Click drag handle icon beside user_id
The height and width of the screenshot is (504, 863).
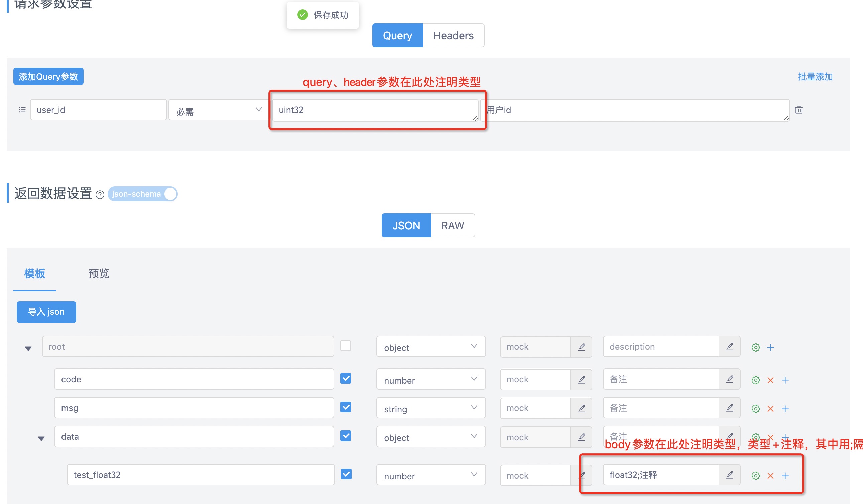pyautogui.click(x=22, y=110)
